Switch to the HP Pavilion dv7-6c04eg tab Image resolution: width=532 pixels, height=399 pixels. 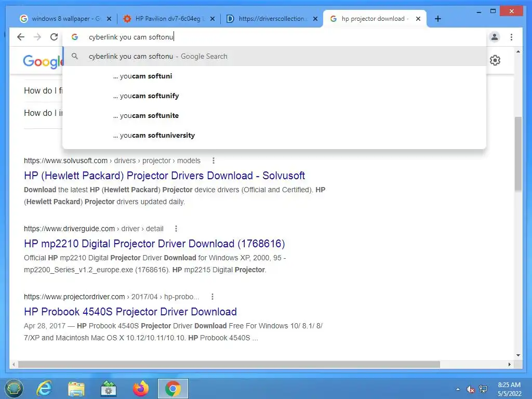pyautogui.click(x=168, y=19)
